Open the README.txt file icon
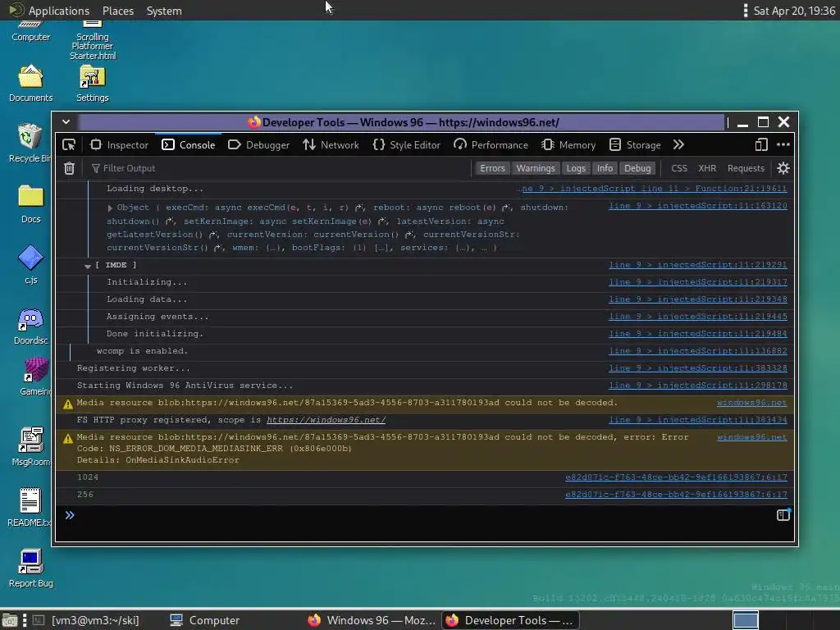Viewport: 840px width, 630px height. tap(30, 507)
